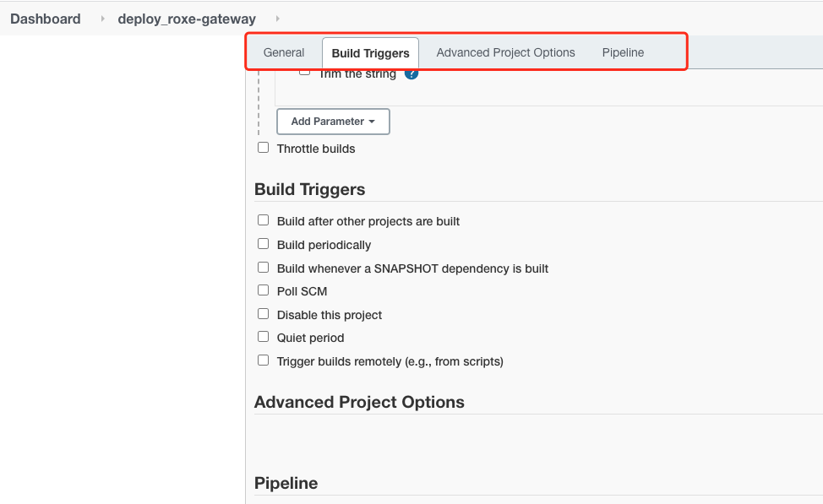Jump to Advanced Project Options tab
Viewport: 823px width, 504px height.
505,52
